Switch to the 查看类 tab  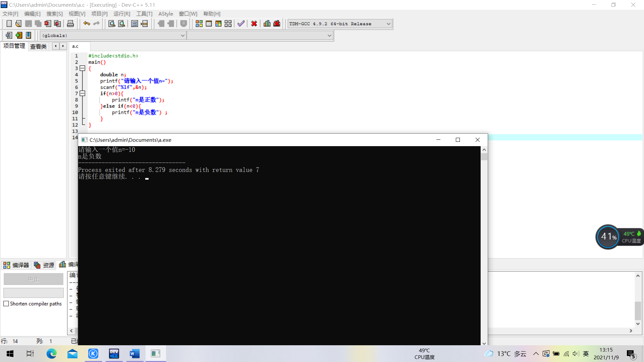(38, 46)
